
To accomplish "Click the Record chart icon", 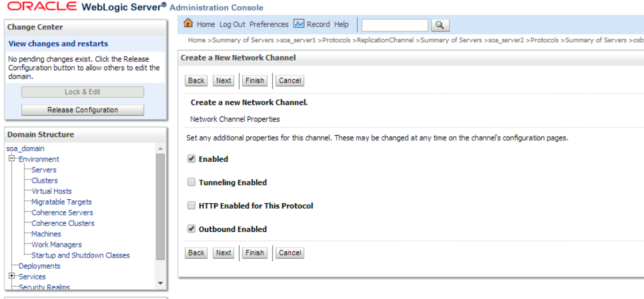I will (x=299, y=24).
